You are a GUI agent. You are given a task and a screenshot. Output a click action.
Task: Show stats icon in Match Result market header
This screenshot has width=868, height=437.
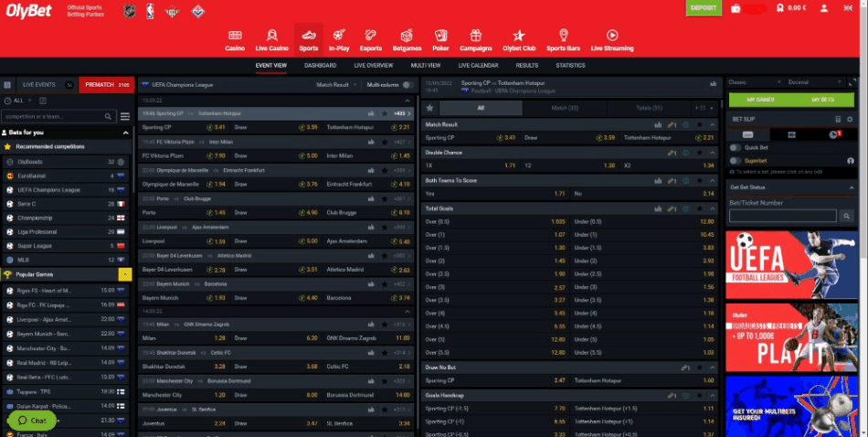coord(658,124)
